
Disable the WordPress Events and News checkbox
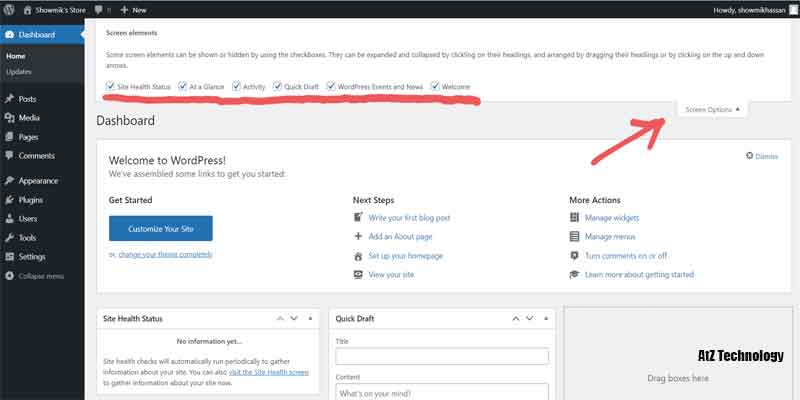(x=331, y=87)
